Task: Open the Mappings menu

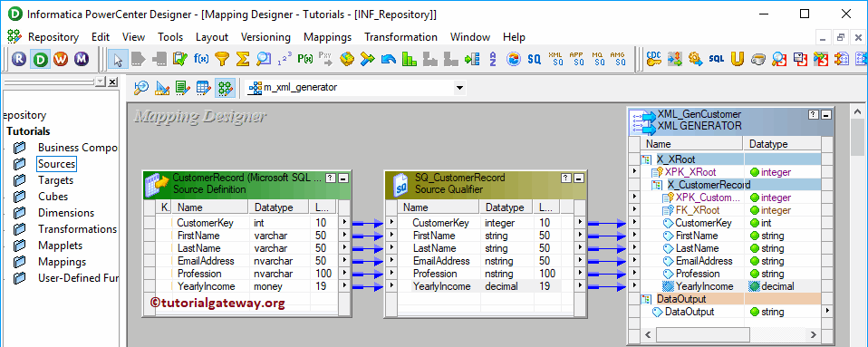Action: pyautogui.click(x=328, y=37)
